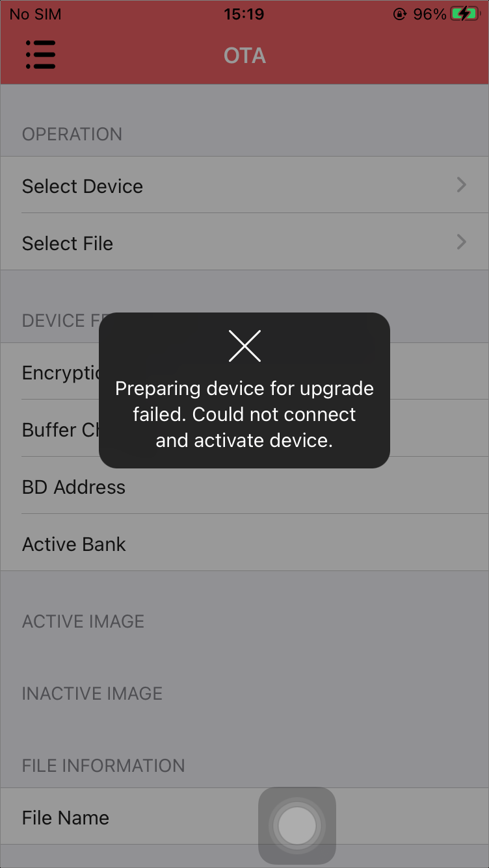The image size is (489, 868).
Task: Tap the X icon in error popup
Action: (x=244, y=346)
